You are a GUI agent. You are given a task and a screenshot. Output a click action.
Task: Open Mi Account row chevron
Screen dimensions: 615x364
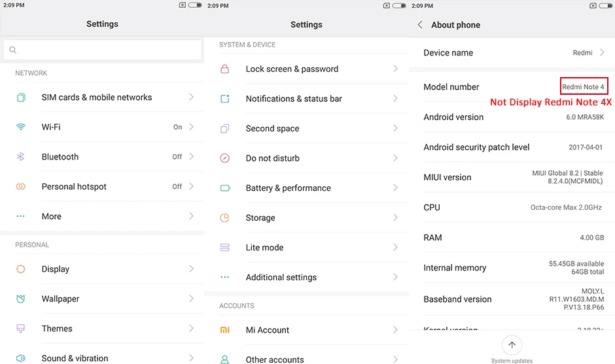(x=395, y=329)
